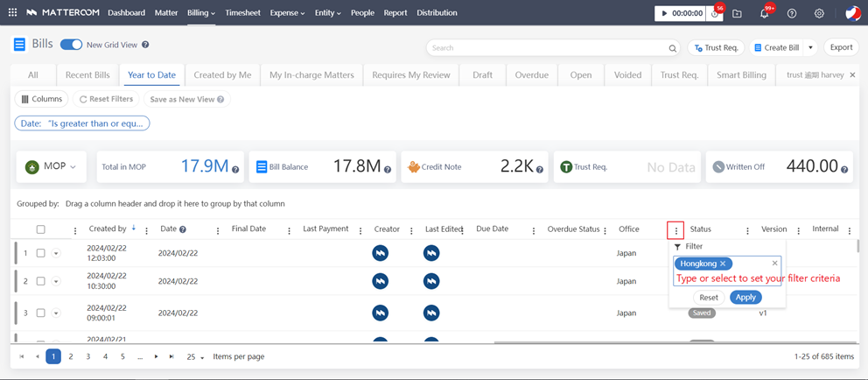Open the Timesheet menu item
This screenshot has height=380, width=868.
click(x=242, y=13)
